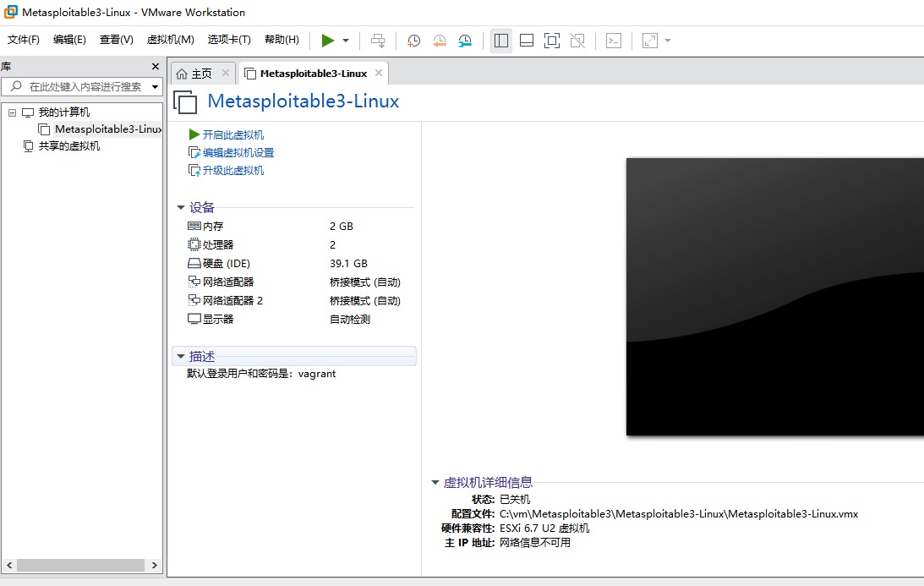Click the green power-on play toolbar button
The height and width of the screenshot is (586, 924).
(x=328, y=41)
